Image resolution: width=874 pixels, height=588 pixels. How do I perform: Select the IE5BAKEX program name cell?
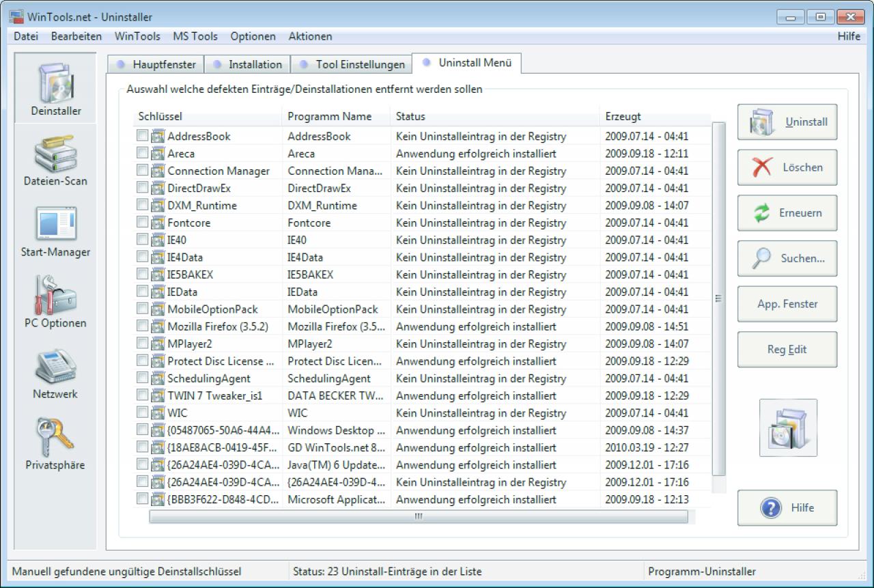click(x=311, y=275)
